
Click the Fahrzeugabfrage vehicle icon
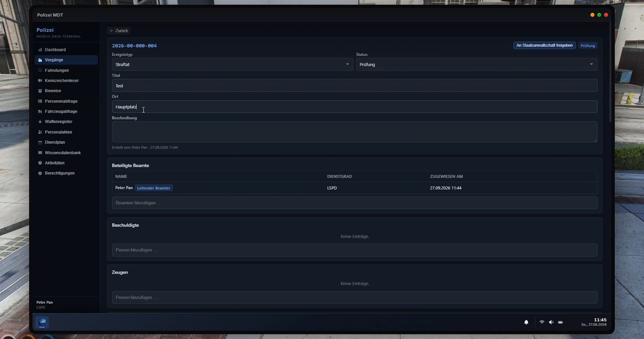pyautogui.click(x=40, y=112)
